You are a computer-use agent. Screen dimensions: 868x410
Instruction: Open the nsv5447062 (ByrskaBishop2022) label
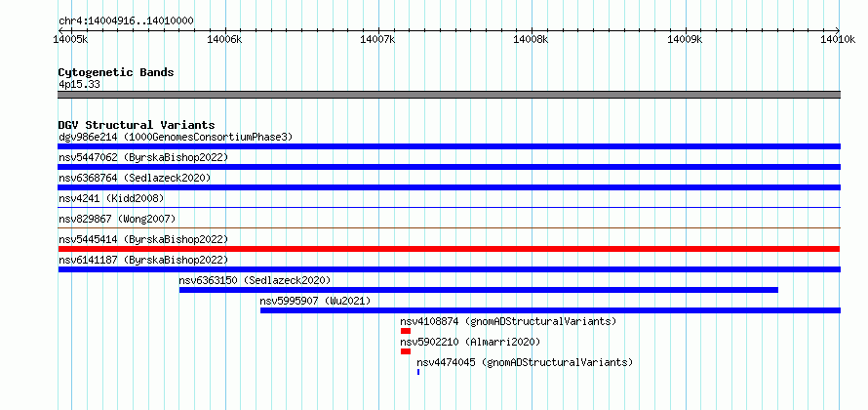(143, 157)
